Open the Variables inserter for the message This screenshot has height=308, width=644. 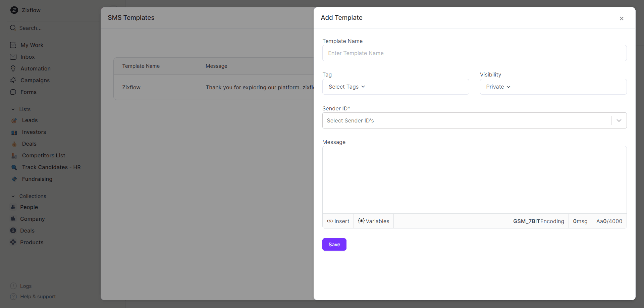[373, 221]
